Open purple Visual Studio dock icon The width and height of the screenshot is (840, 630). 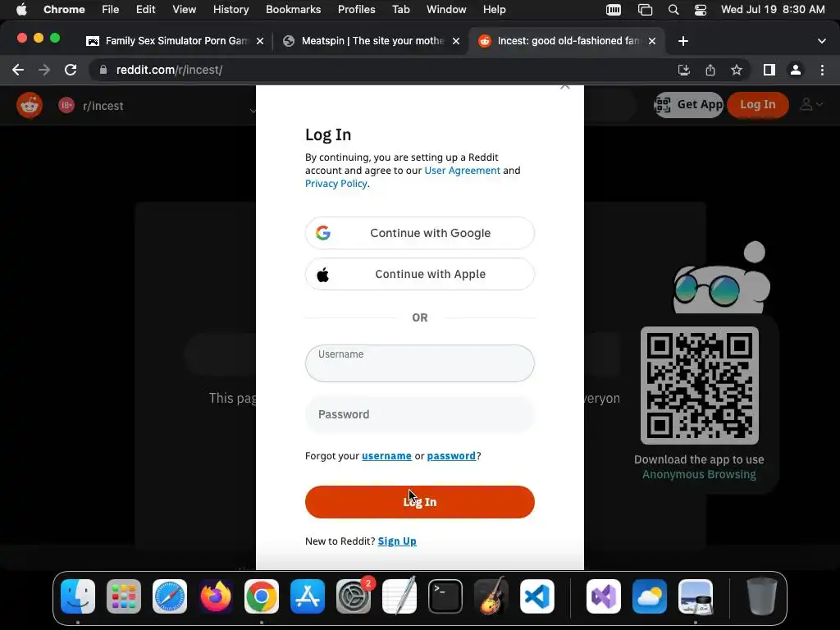tap(604, 596)
